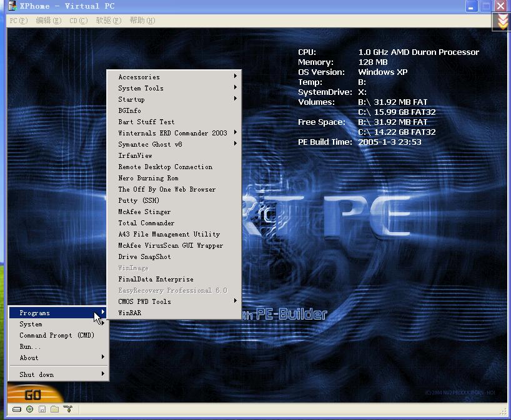Expand the Shut down submenu
The height and width of the screenshot is (420, 511).
58,374
